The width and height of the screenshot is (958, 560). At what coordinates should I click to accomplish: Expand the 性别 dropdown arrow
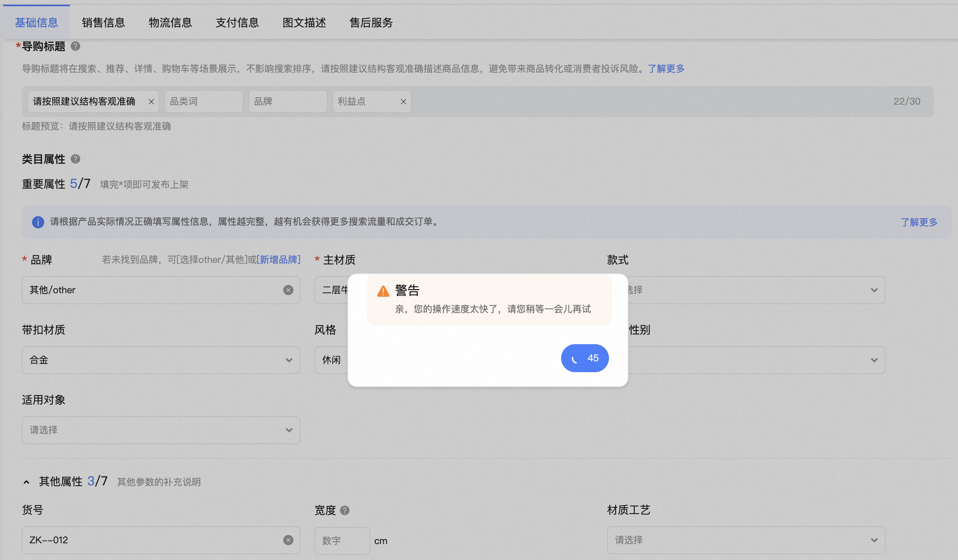(874, 360)
